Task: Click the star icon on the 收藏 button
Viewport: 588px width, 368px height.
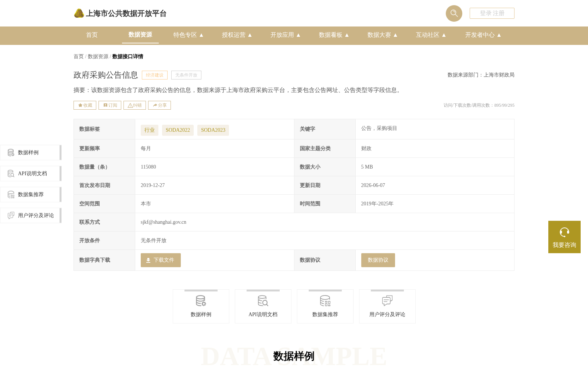Action: point(80,105)
